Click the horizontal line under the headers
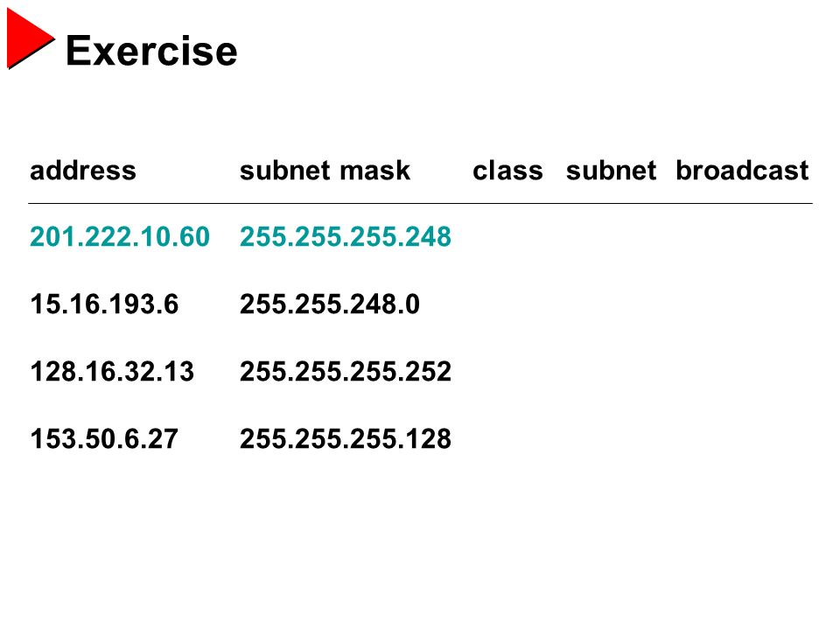 pos(421,204)
